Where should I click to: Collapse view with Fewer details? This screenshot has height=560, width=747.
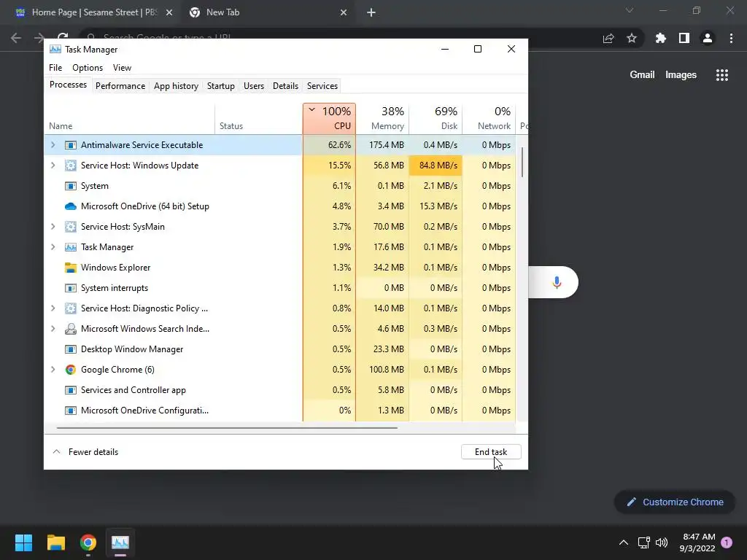click(85, 452)
